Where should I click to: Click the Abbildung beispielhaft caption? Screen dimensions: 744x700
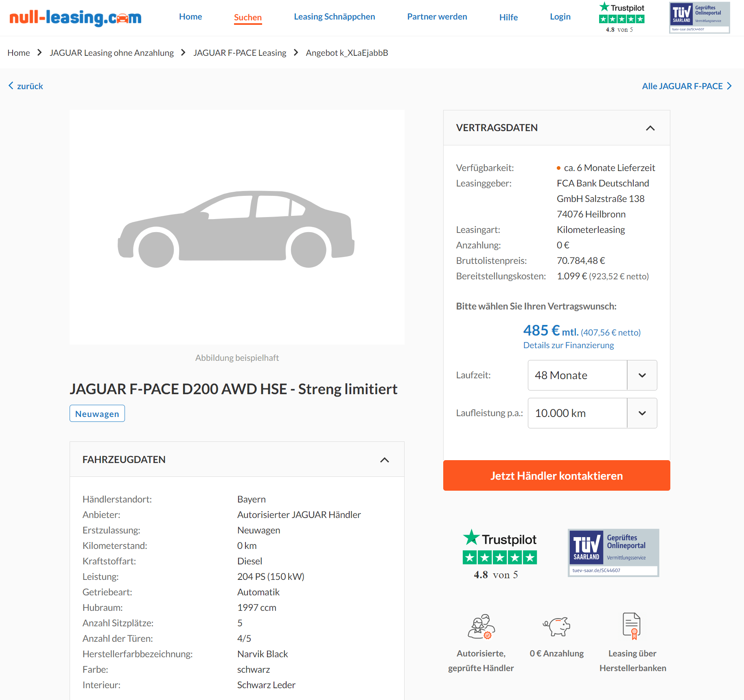pyautogui.click(x=237, y=358)
